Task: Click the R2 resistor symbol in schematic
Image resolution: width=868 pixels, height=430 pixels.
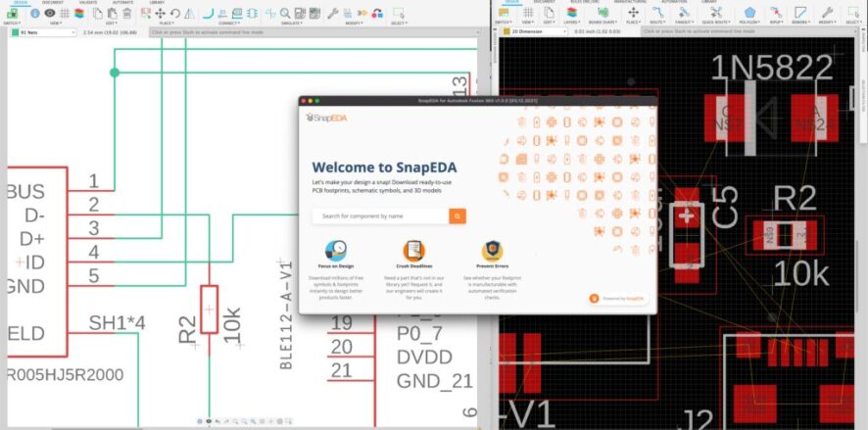Action: coord(209,310)
